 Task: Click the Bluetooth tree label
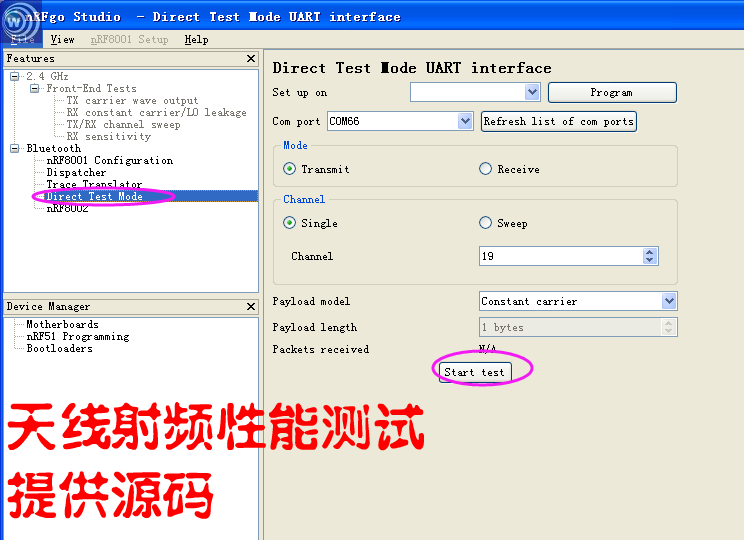pos(54,149)
